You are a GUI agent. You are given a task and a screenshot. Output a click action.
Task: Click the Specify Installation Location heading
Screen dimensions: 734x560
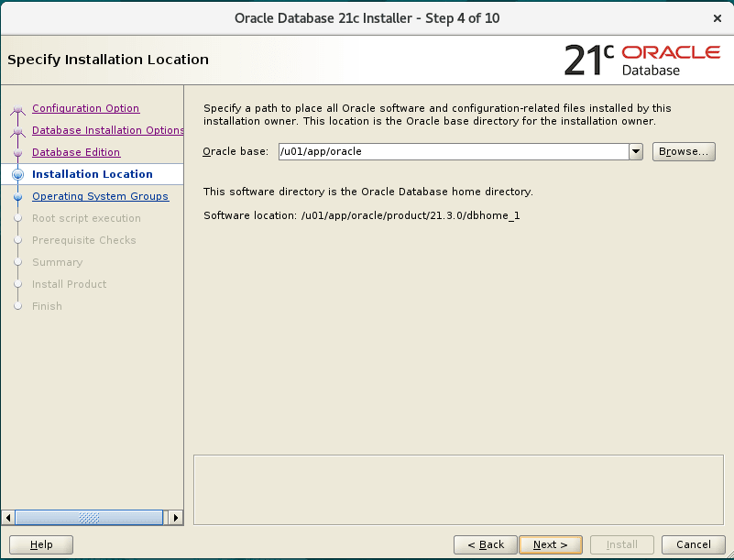click(x=108, y=60)
